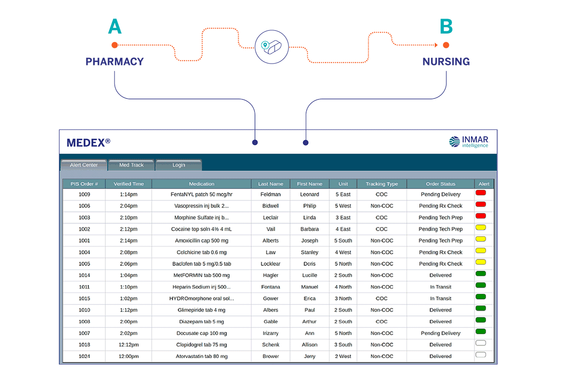The height and width of the screenshot is (392, 574).
Task: Click Cocaine top soln 4% 4 mL
Action: [201, 229]
